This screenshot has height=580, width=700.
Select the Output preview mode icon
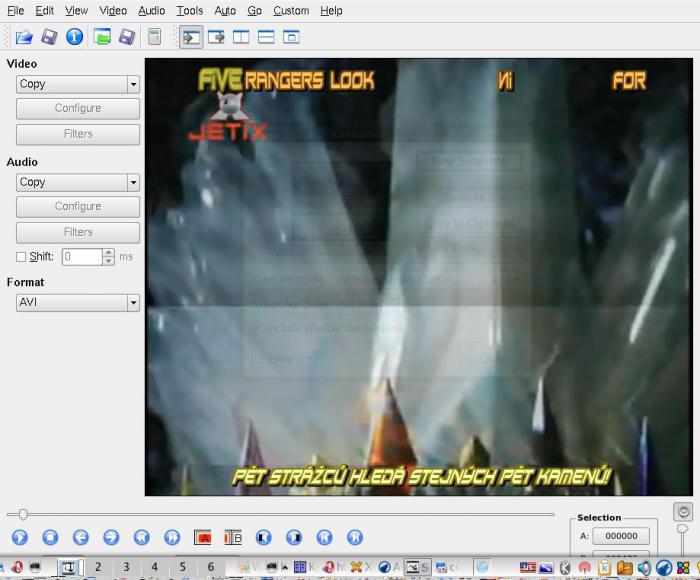[x=217, y=37]
